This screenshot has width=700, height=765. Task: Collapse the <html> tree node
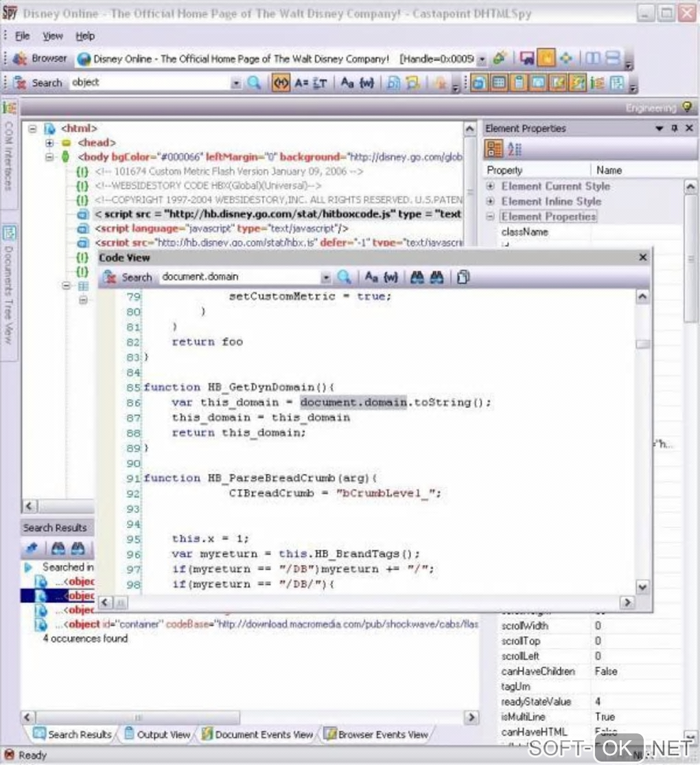click(x=32, y=129)
